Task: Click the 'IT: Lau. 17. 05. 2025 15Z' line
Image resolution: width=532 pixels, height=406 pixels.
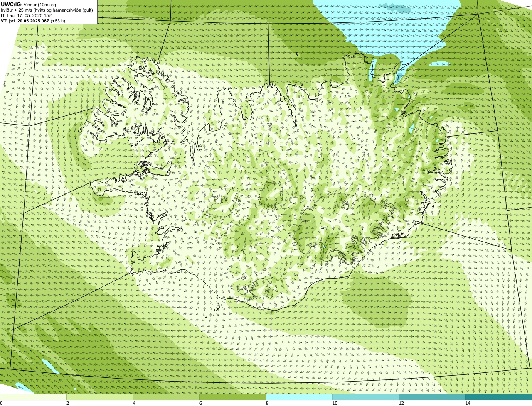Action: (x=27, y=15)
